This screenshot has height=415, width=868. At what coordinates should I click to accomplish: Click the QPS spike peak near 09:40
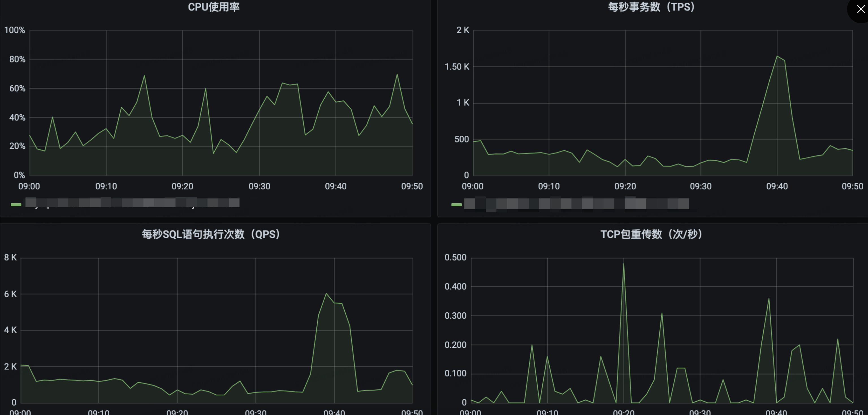point(326,293)
